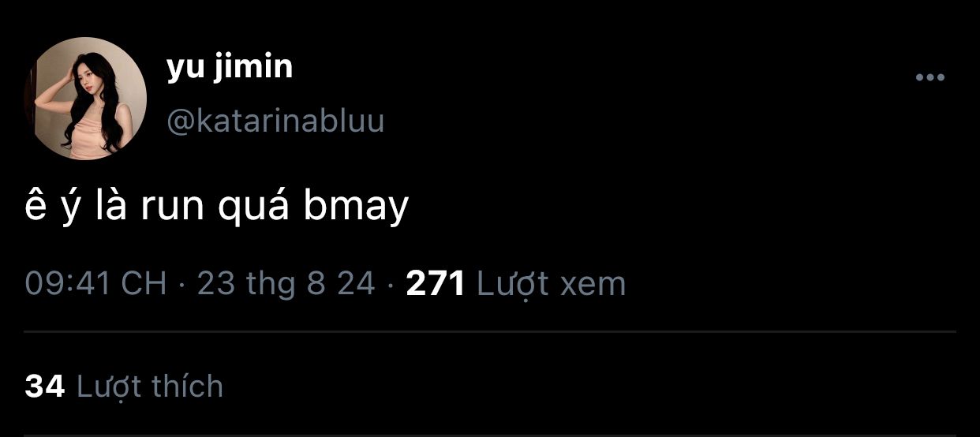Click the 271 view count number

tap(436, 283)
